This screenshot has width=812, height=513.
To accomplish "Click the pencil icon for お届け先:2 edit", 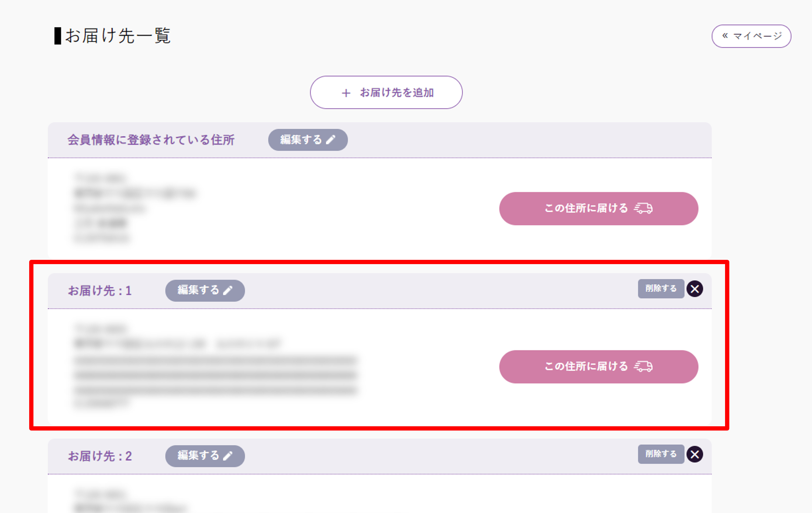I will (x=228, y=456).
